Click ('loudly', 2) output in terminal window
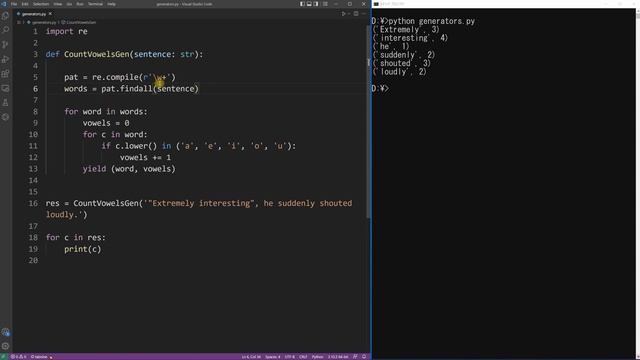Image resolution: width=640 pixels, height=360 pixels. [399, 72]
